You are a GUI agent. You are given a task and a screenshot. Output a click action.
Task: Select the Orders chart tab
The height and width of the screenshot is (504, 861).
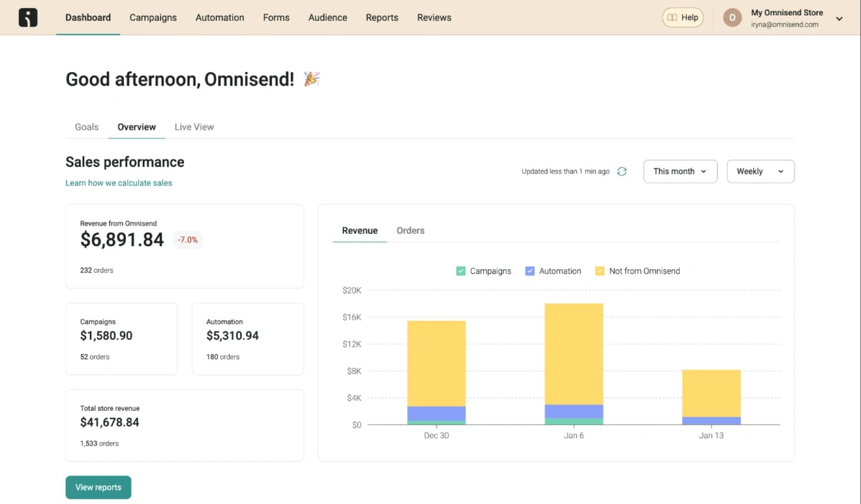click(411, 231)
